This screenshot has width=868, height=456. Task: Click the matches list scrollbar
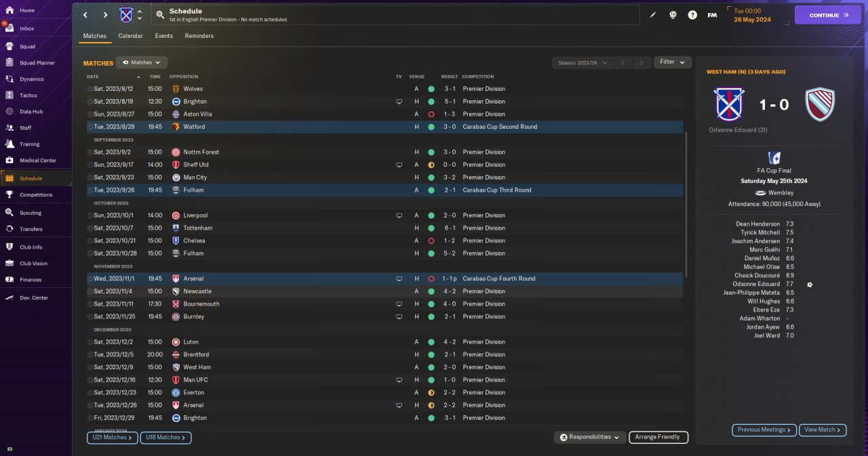click(686, 204)
